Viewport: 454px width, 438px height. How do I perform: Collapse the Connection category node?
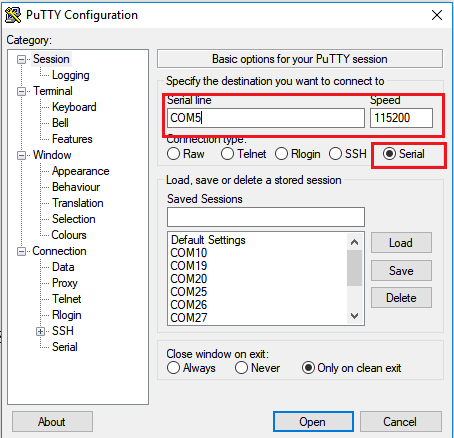pos(21,251)
